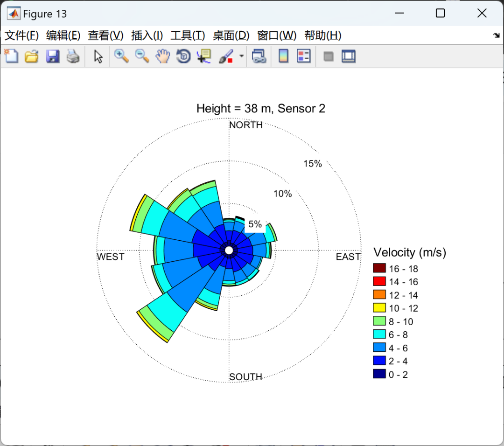Open the 帮助(H) menu

(x=323, y=35)
